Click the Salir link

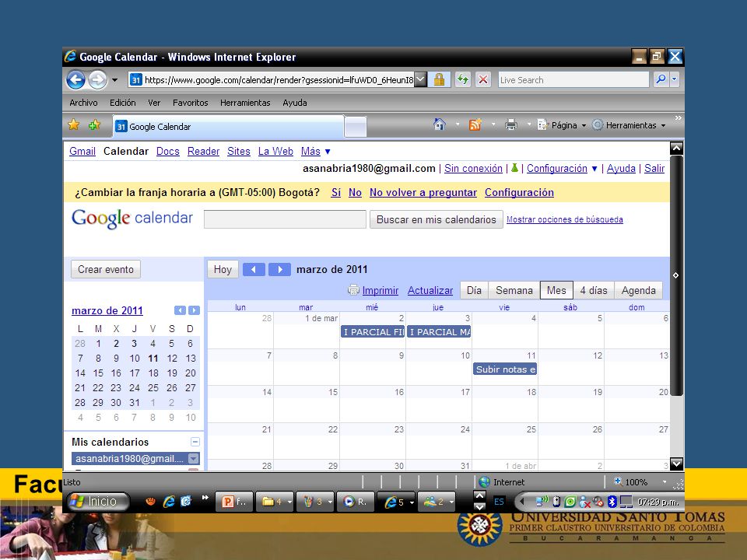click(x=654, y=169)
